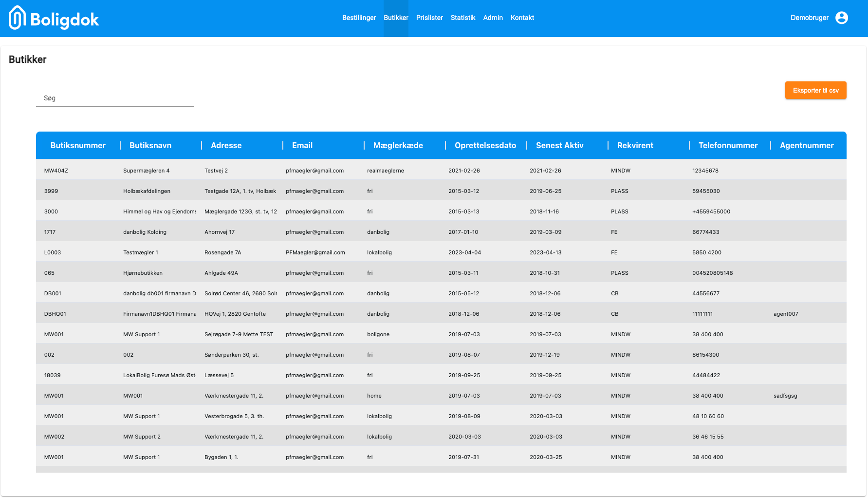Sort by Senest Aktiv column header
868x498 pixels.
click(x=560, y=145)
